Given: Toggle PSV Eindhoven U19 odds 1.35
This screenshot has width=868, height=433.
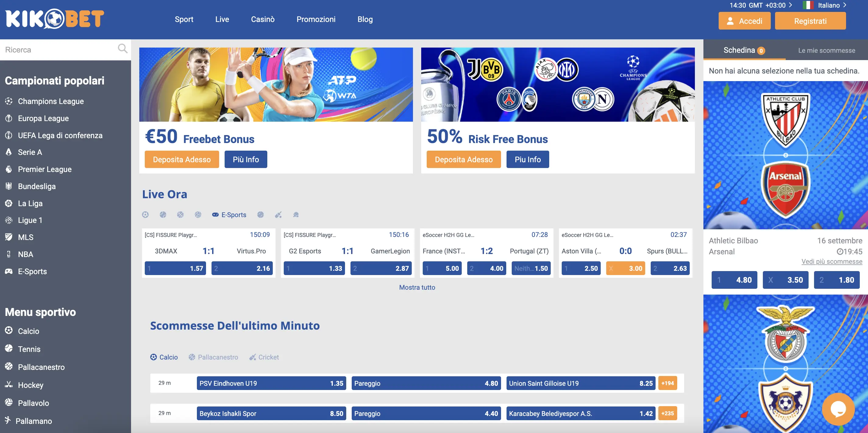Looking at the screenshot, I should [x=271, y=383].
